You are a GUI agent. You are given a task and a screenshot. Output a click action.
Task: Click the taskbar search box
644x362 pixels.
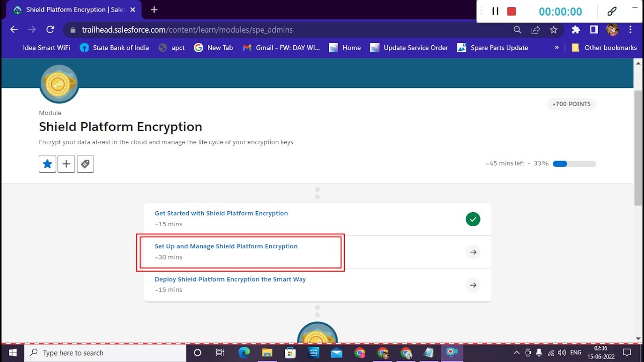coord(105,352)
